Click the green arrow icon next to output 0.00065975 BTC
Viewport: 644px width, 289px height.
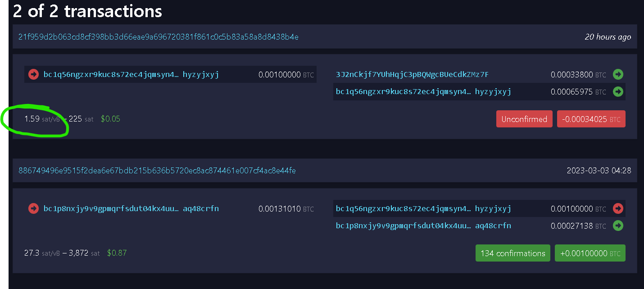click(x=618, y=91)
